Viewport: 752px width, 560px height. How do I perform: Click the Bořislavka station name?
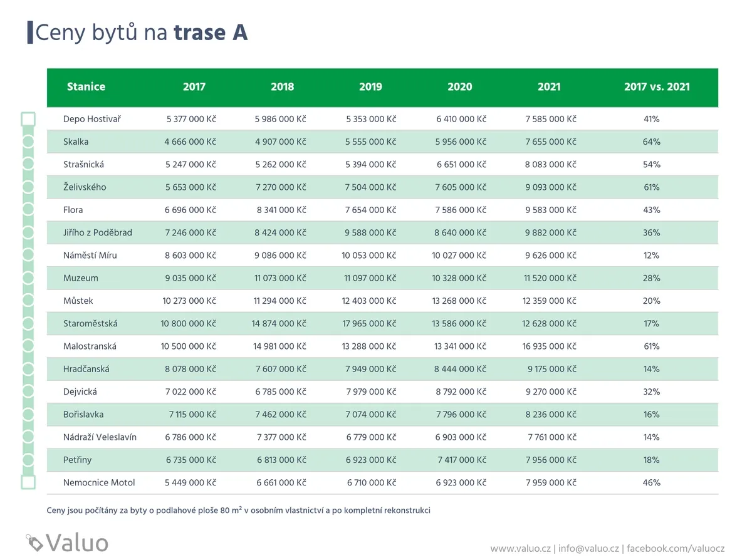point(83,414)
